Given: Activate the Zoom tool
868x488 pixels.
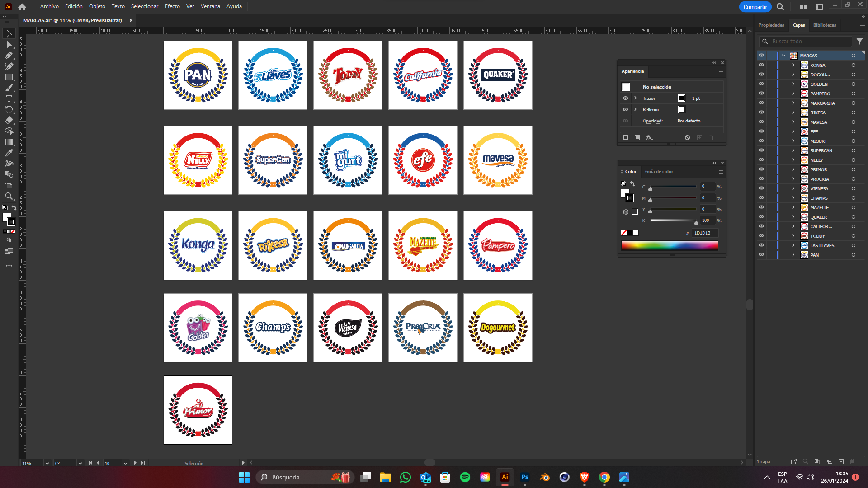Looking at the screenshot, I should click(x=9, y=197).
